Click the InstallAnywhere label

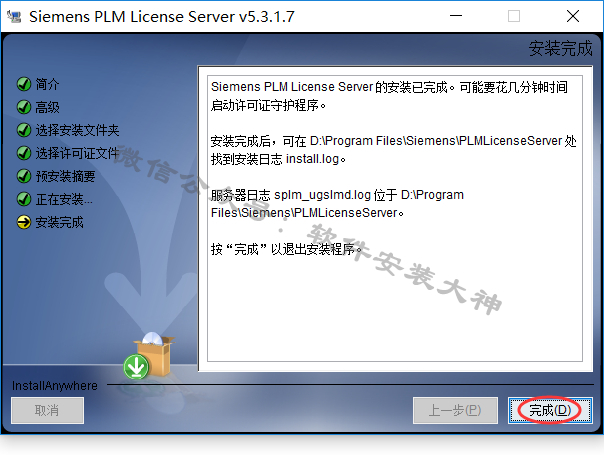pos(55,386)
